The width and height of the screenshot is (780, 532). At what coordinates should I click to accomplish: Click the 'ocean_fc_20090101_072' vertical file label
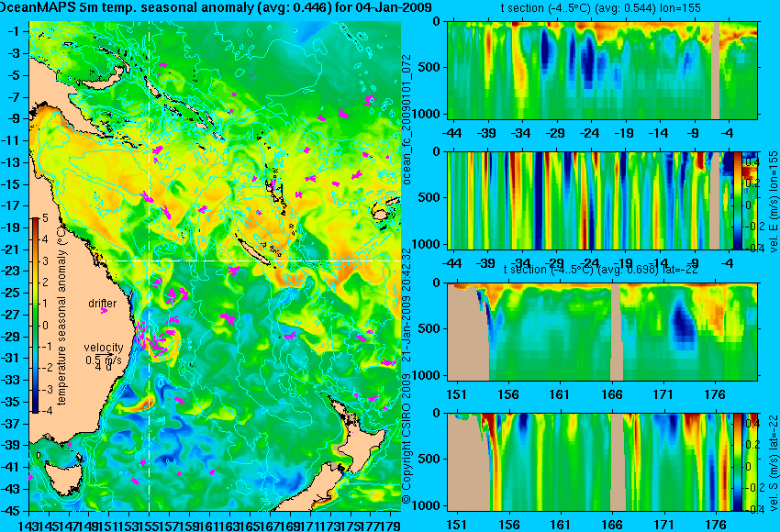pos(408,119)
